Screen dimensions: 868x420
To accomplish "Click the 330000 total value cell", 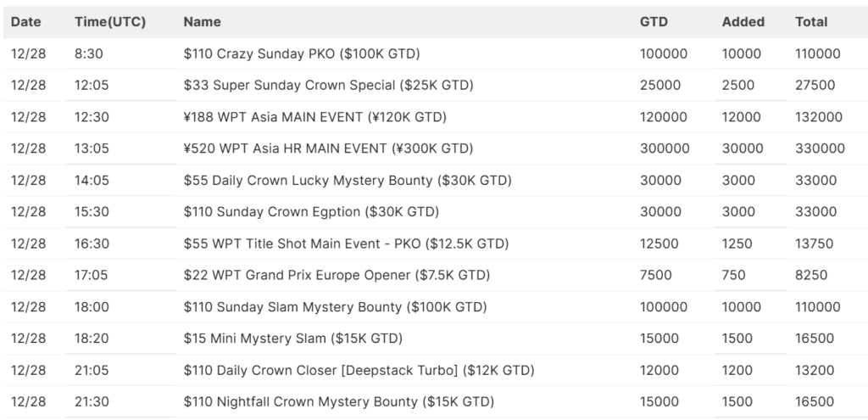I will click(820, 148).
